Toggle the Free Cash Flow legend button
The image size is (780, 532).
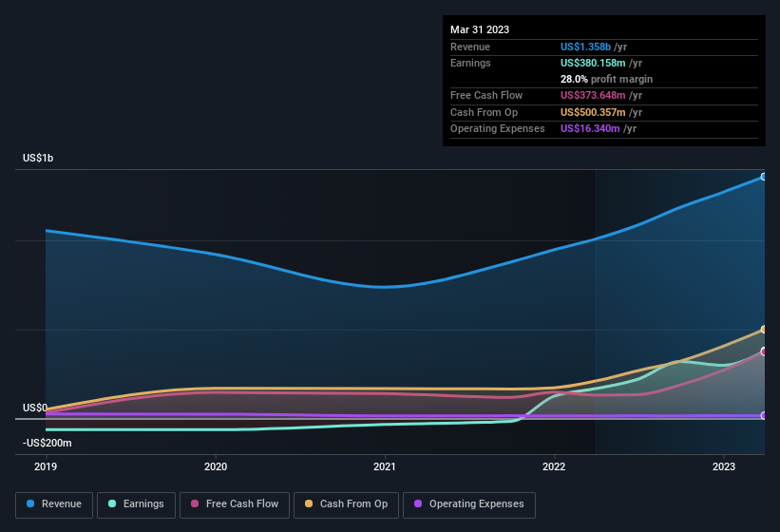(235, 504)
